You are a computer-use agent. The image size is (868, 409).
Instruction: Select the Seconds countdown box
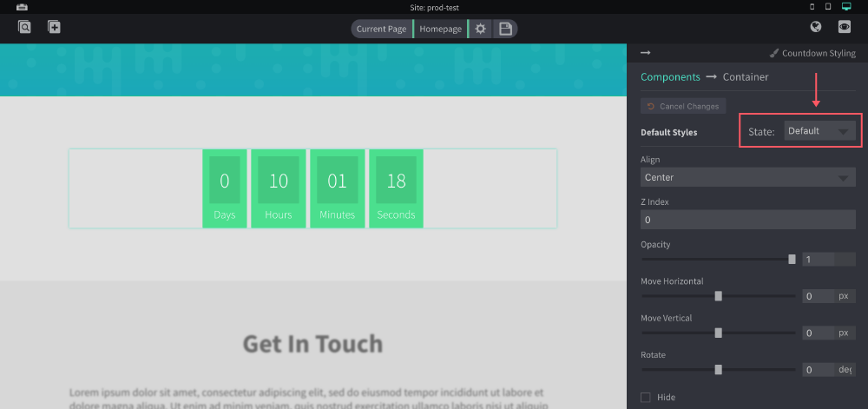[x=397, y=188]
